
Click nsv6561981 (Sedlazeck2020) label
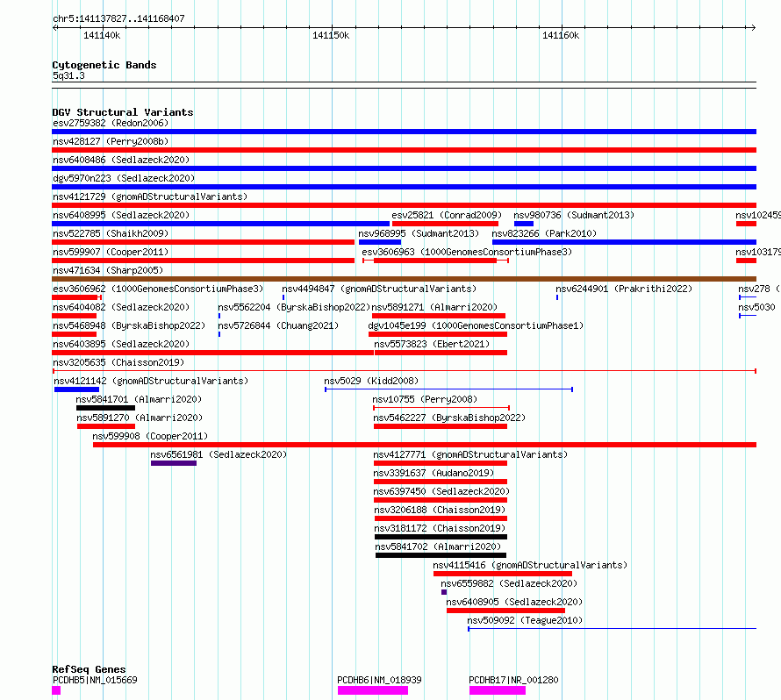[219, 454]
